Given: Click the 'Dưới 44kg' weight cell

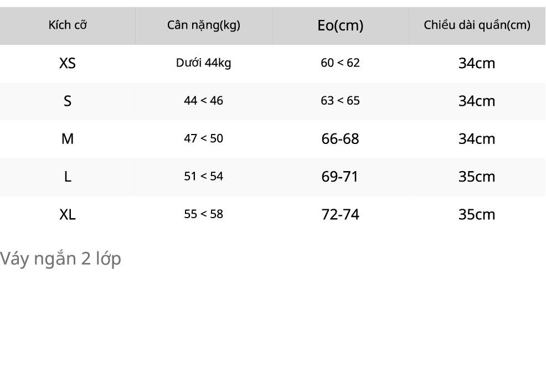Looking at the screenshot, I should pyautogui.click(x=204, y=63).
